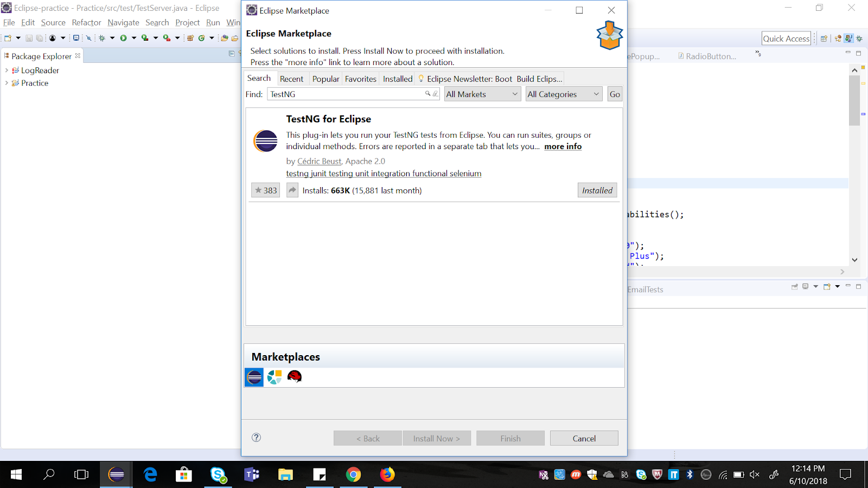Image resolution: width=868 pixels, height=488 pixels.
Task: Open the Debug configurations dropdown arrow
Action: point(112,38)
